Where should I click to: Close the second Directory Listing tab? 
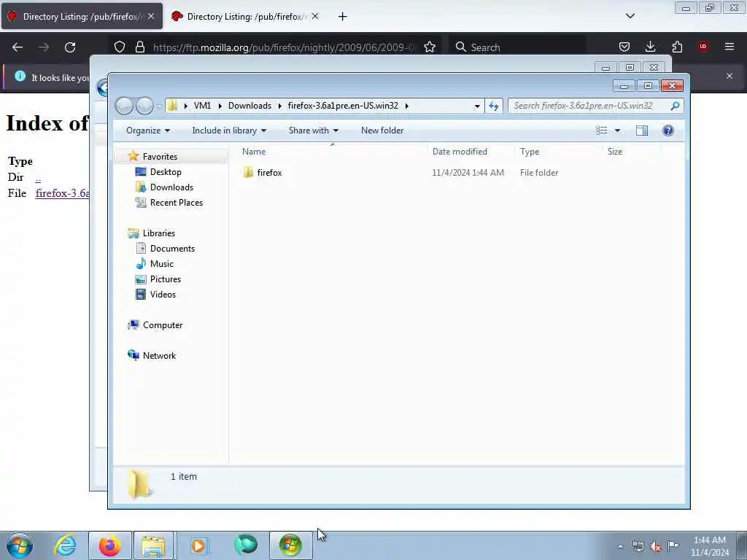click(x=315, y=16)
